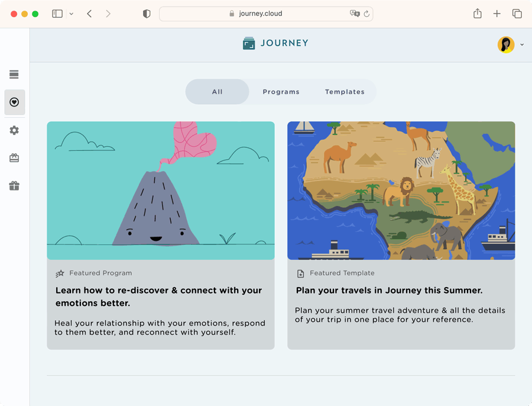Image resolution: width=532 pixels, height=406 pixels.
Task: Click the Journey logo in header
Action: (x=275, y=43)
